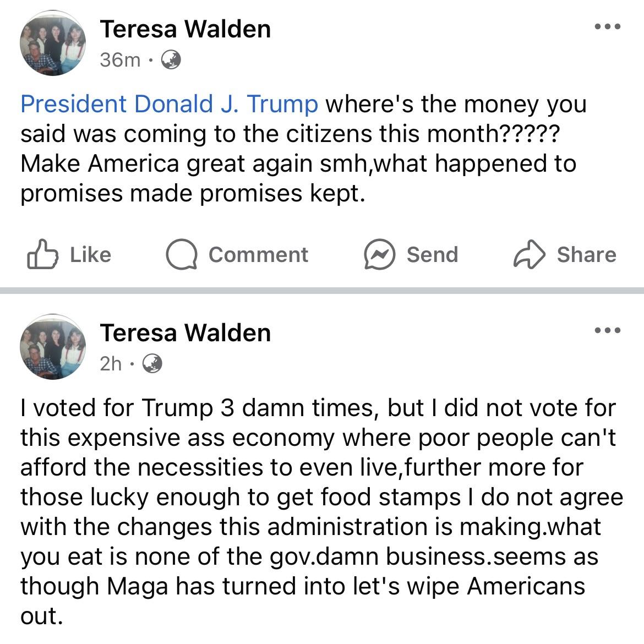Click the public globe icon on the 36m post
This screenshot has width=644, height=644.
(171, 59)
